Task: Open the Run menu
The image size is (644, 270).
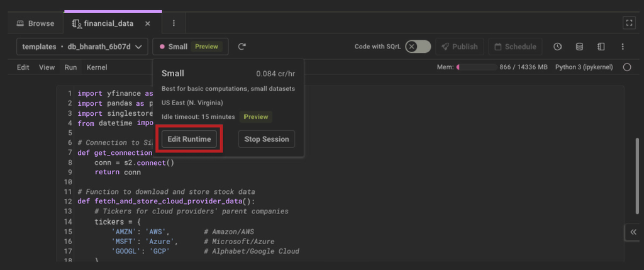Action: point(70,67)
